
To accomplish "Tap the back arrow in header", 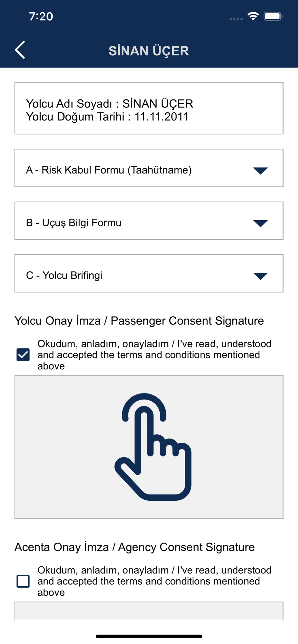I will pyautogui.click(x=20, y=50).
